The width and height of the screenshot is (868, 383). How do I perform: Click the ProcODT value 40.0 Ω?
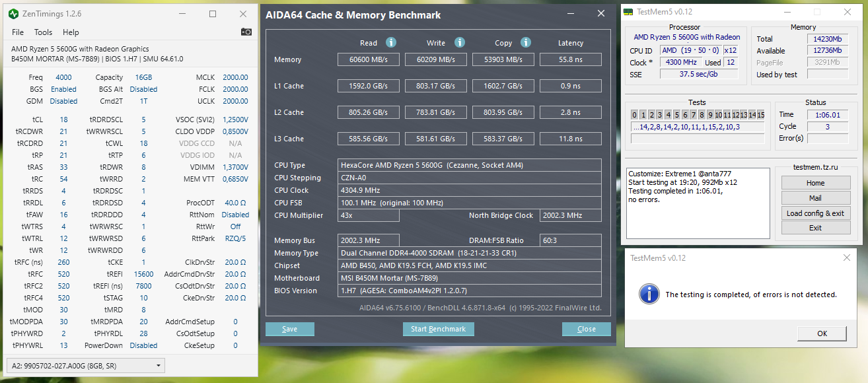click(x=236, y=203)
